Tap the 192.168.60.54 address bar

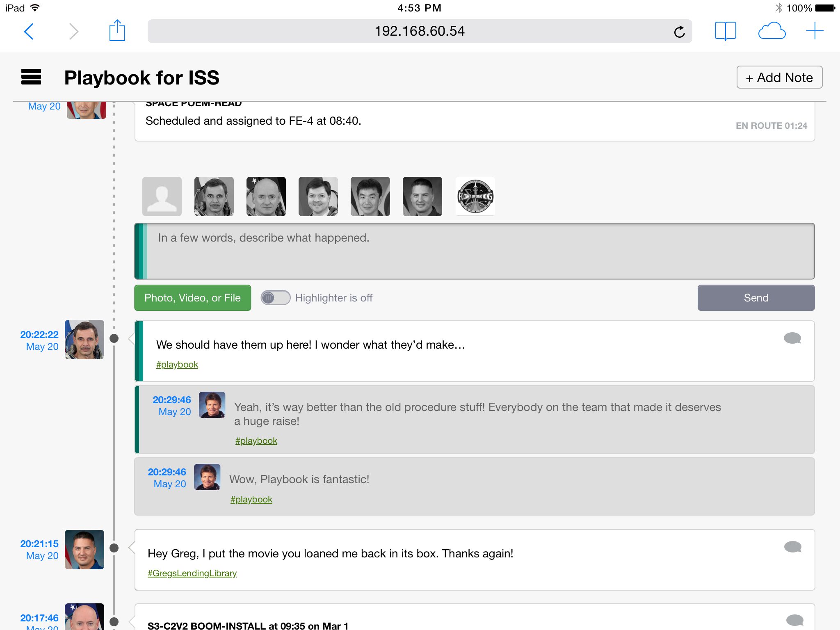pyautogui.click(x=420, y=31)
